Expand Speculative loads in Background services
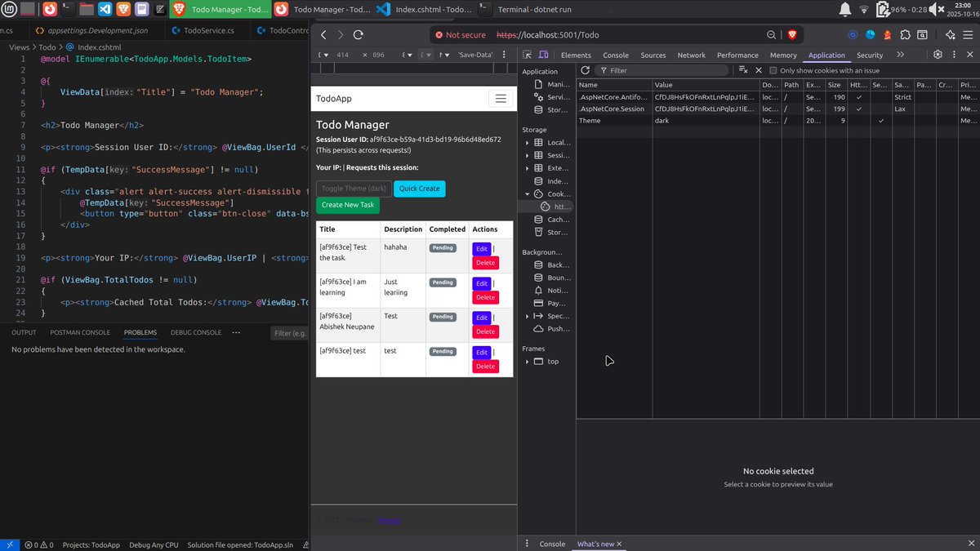This screenshot has width=980, height=551. coord(528,316)
